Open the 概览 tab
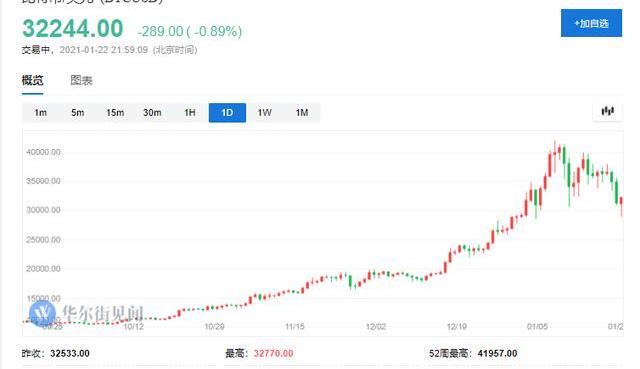The height and width of the screenshot is (369, 640). pyautogui.click(x=32, y=80)
